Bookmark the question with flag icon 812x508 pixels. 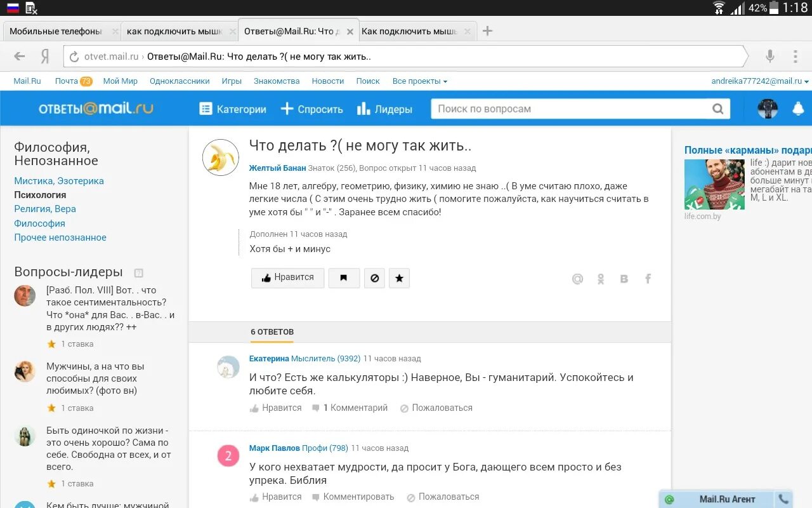[x=344, y=277]
